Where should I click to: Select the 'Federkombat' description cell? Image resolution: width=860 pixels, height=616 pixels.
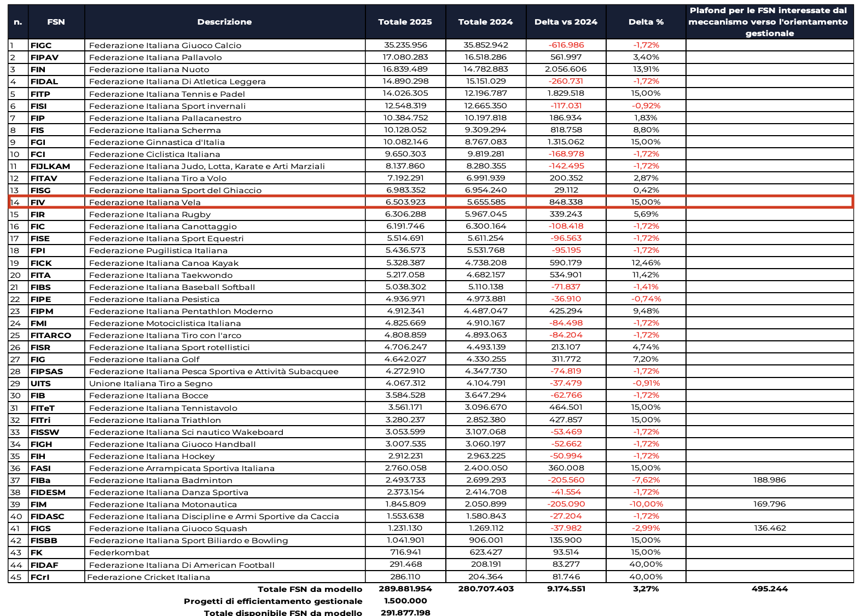(x=119, y=553)
